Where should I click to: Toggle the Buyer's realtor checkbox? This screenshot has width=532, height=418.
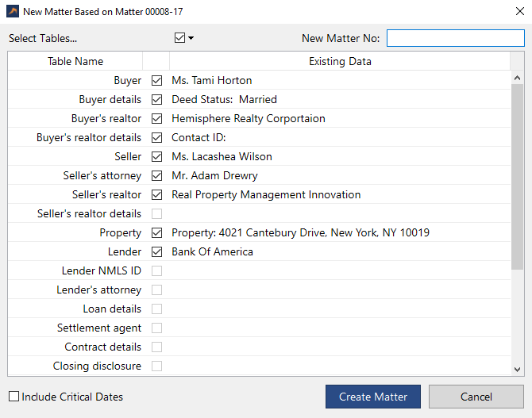pyautogui.click(x=156, y=118)
